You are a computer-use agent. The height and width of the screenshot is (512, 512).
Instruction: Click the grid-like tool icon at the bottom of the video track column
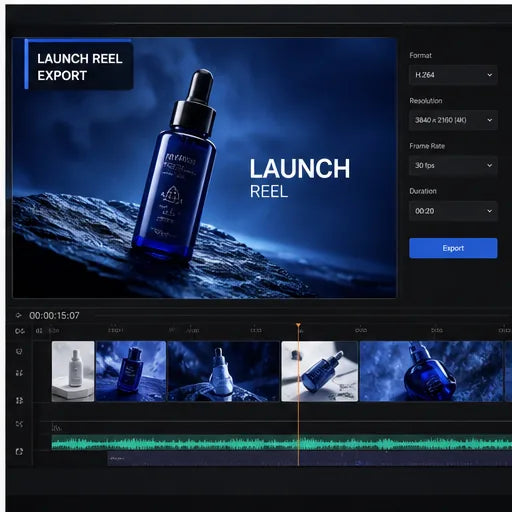tap(19, 400)
